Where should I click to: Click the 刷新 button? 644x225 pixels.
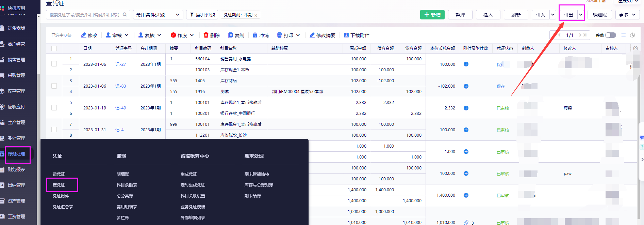[516, 15]
